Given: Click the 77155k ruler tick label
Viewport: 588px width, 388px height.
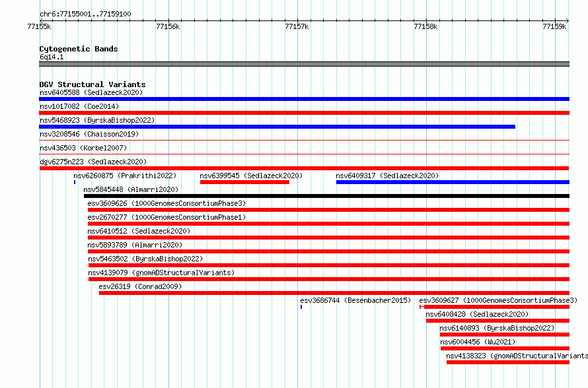Looking at the screenshot, I should 40,26.
